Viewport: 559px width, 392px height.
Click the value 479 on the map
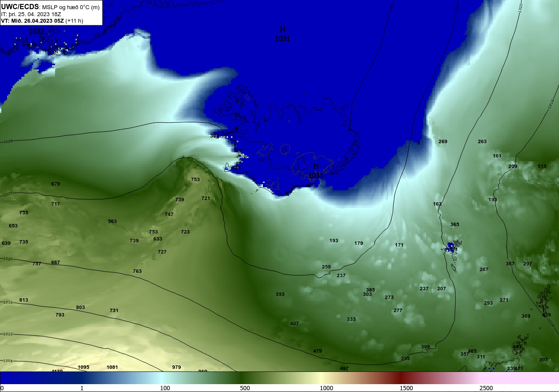[317, 351]
